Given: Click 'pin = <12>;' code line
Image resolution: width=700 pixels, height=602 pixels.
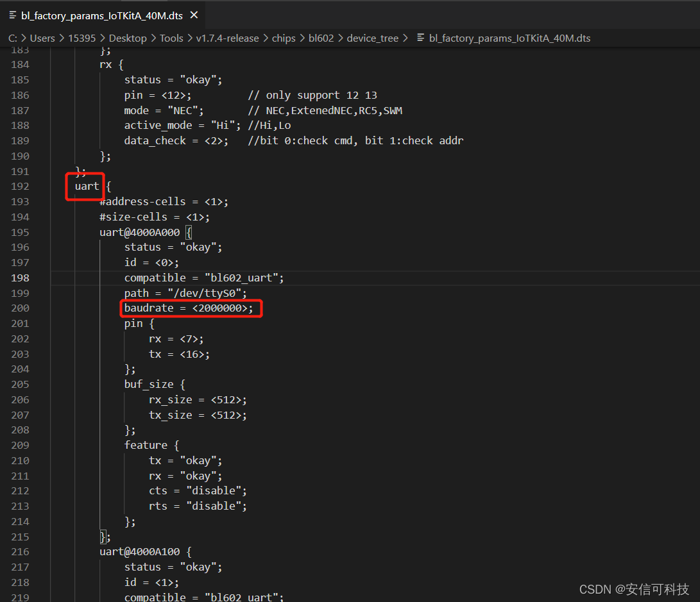Looking at the screenshot, I should click(x=158, y=96).
